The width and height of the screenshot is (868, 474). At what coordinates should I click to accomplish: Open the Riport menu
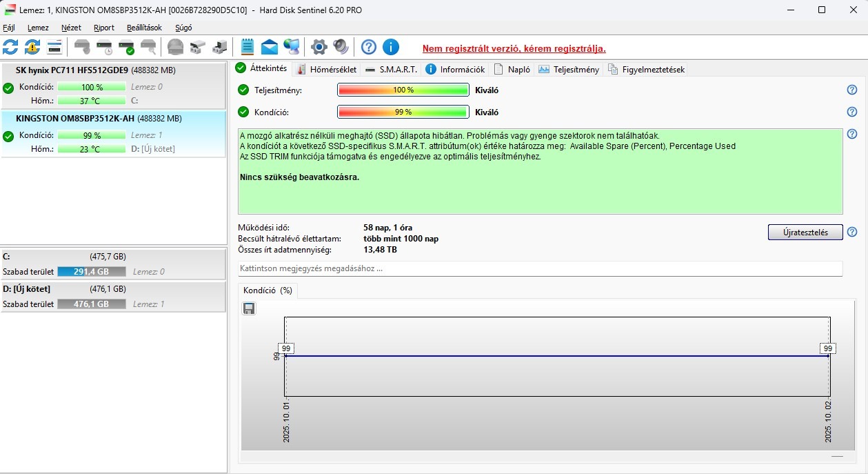[x=104, y=28]
